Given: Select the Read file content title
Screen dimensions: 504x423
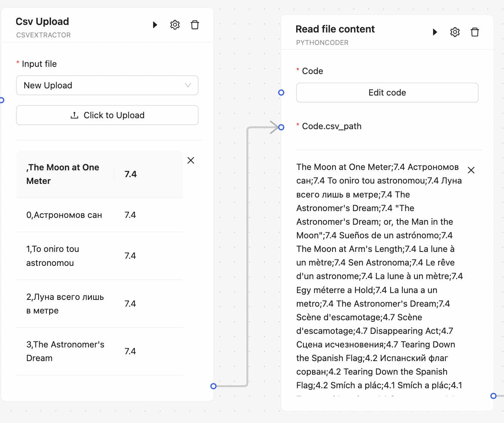Looking at the screenshot, I should pos(335,29).
